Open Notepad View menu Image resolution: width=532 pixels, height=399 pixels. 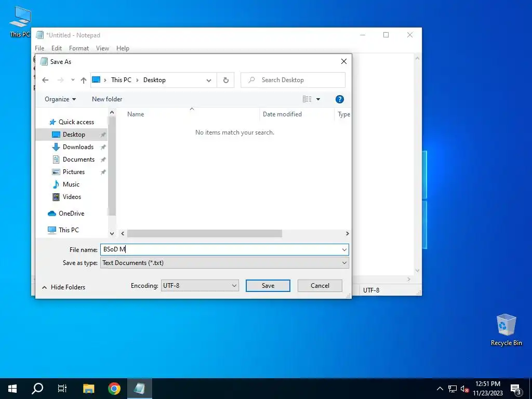pyautogui.click(x=102, y=48)
